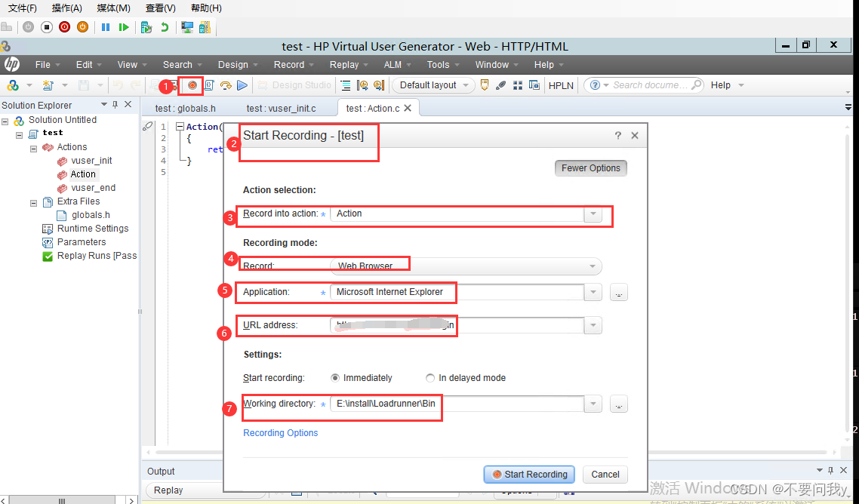
Task: Collapse the Extra Files tree node
Action: 33,203
